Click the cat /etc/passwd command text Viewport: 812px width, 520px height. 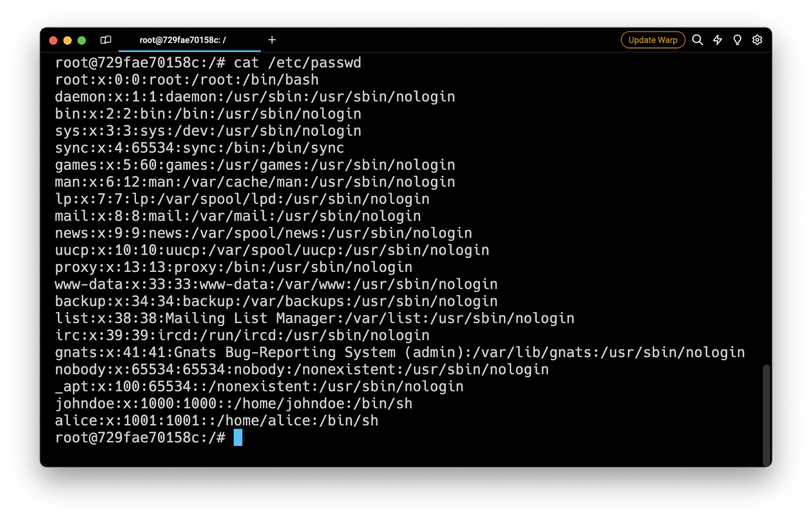tap(297, 63)
